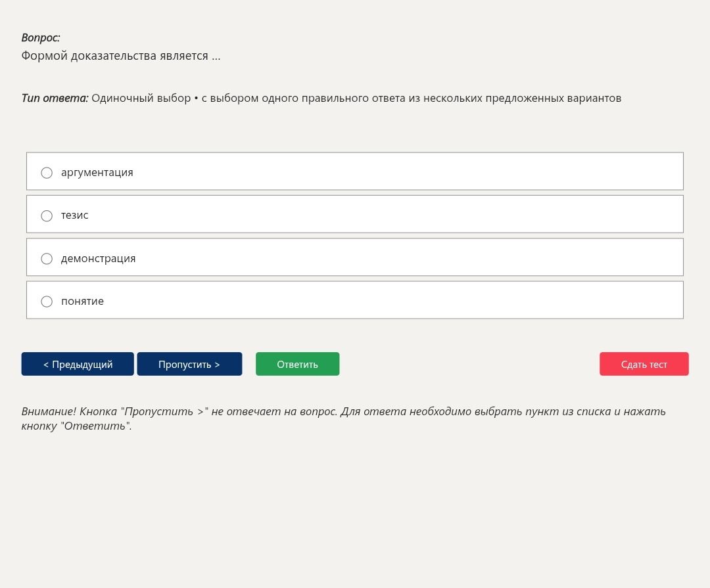Click the 'понятие' answer text

click(x=82, y=302)
